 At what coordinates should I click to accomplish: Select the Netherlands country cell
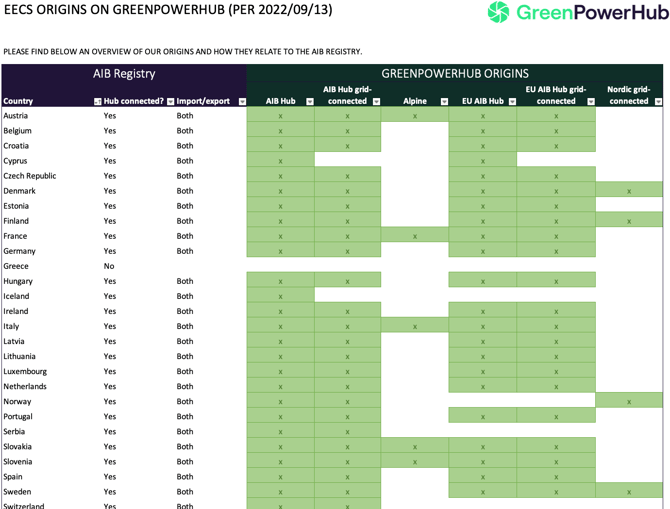(x=25, y=386)
